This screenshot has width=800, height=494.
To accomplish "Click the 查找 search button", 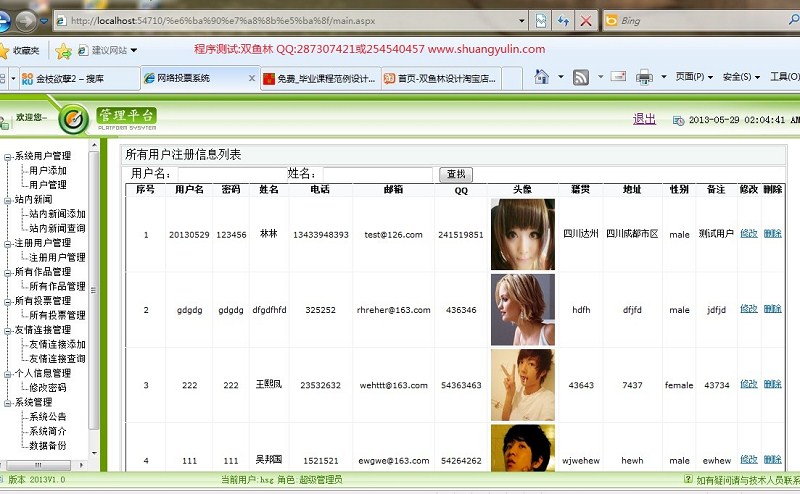I will (x=456, y=175).
